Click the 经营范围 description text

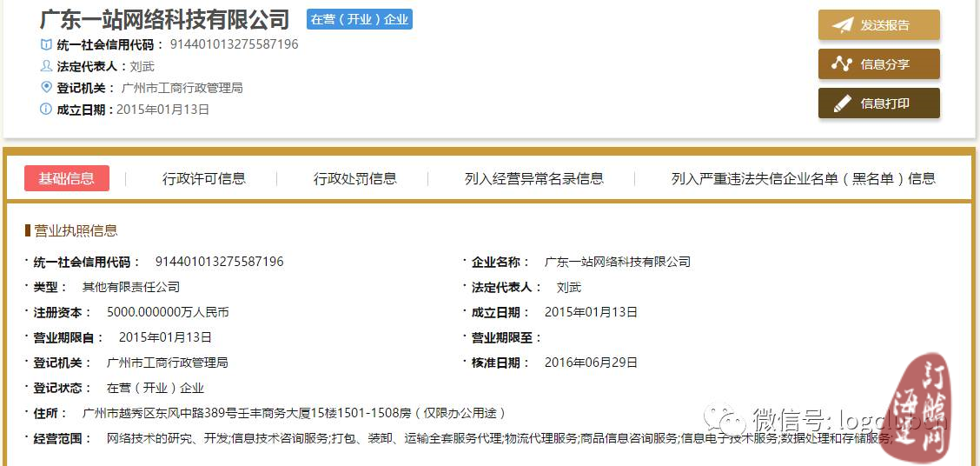(500, 438)
